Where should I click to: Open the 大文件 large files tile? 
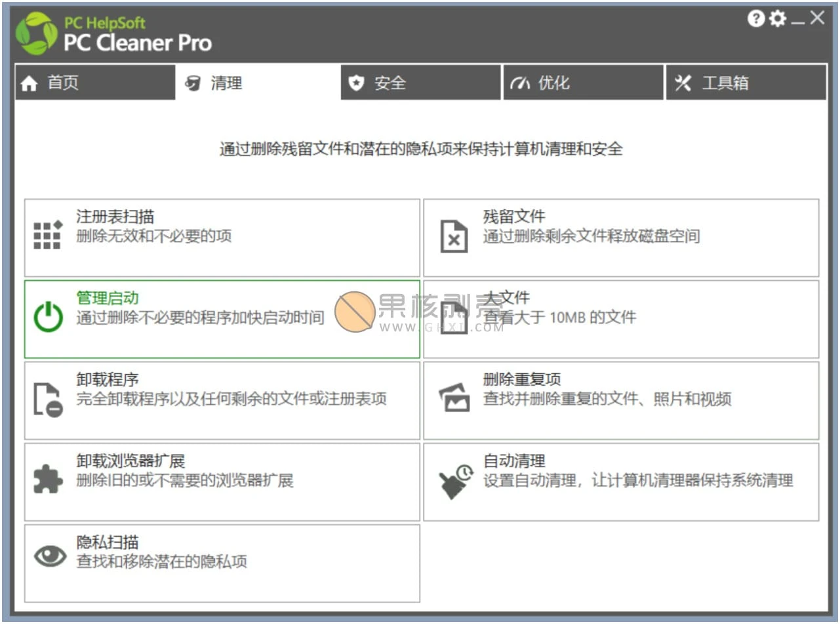pyautogui.click(x=620, y=319)
